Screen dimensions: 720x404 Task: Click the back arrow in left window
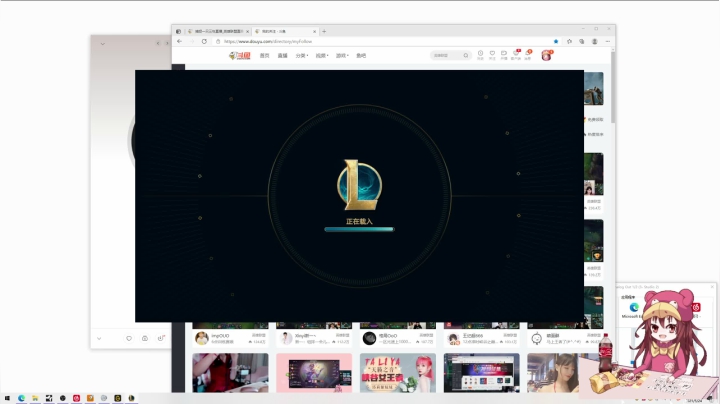(158, 44)
